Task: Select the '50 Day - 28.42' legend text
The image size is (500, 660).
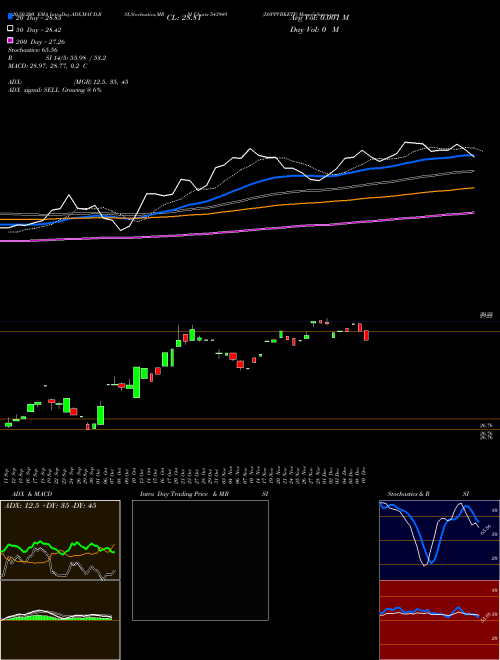Action: (x=39, y=30)
